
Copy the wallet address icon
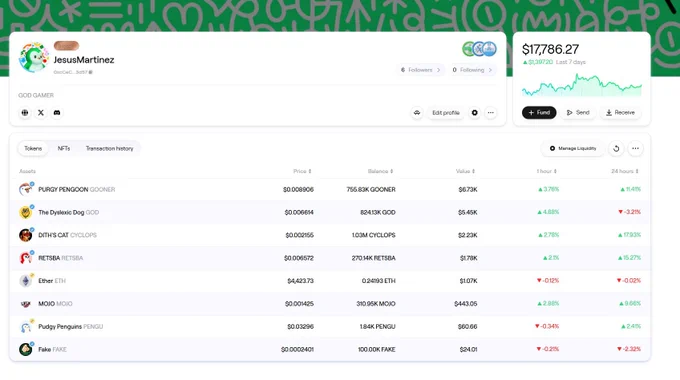pos(91,72)
